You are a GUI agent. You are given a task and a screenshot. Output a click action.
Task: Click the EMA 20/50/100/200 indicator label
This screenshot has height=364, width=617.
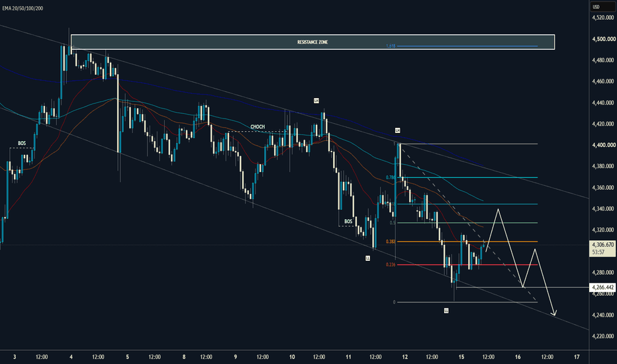(x=23, y=8)
